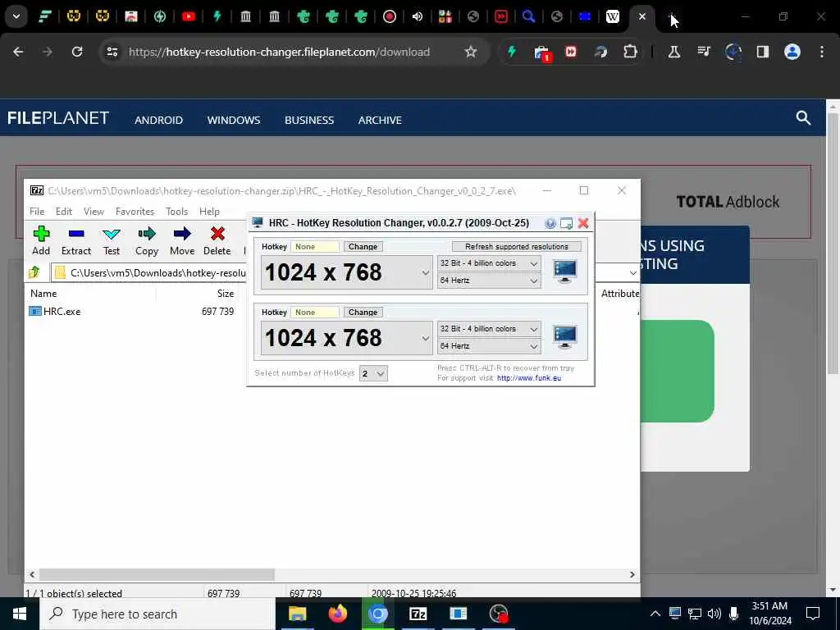Open first refresh rate Hertz dropdown
The height and width of the screenshot is (630, 840).
pyautogui.click(x=489, y=281)
